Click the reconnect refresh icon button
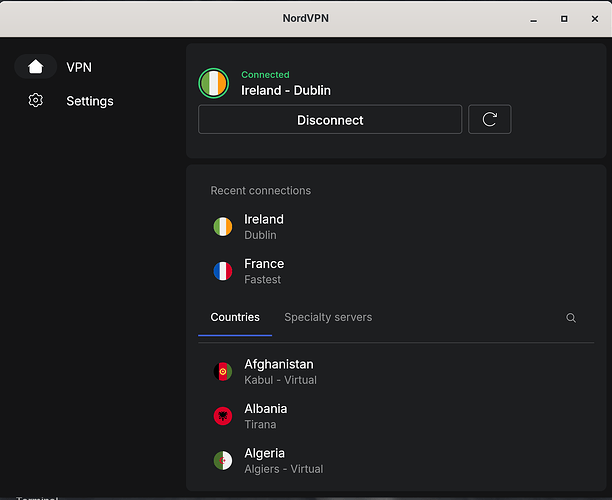This screenshot has height=500, width=612. (x=489, y=119)
